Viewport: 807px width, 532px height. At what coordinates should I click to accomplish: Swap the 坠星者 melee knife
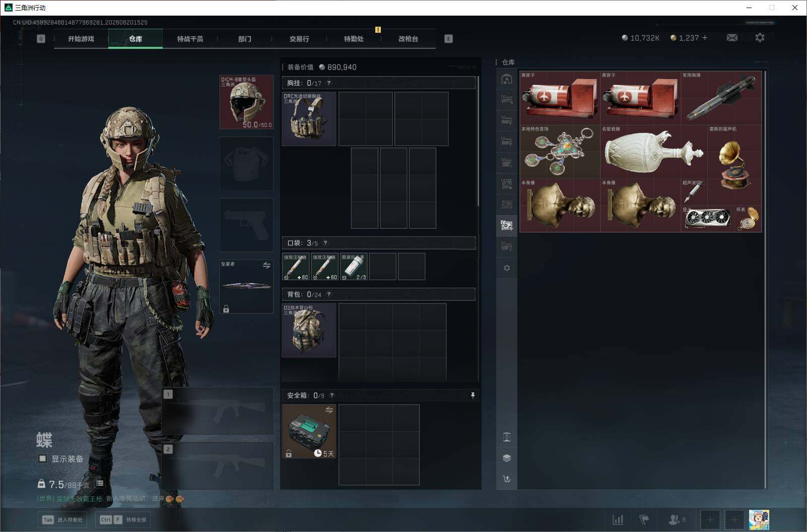click(x=266, y=265)
